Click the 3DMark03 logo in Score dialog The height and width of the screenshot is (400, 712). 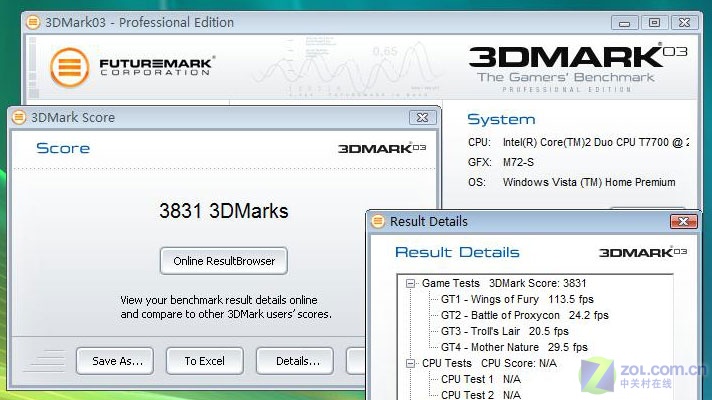(382, 148)
